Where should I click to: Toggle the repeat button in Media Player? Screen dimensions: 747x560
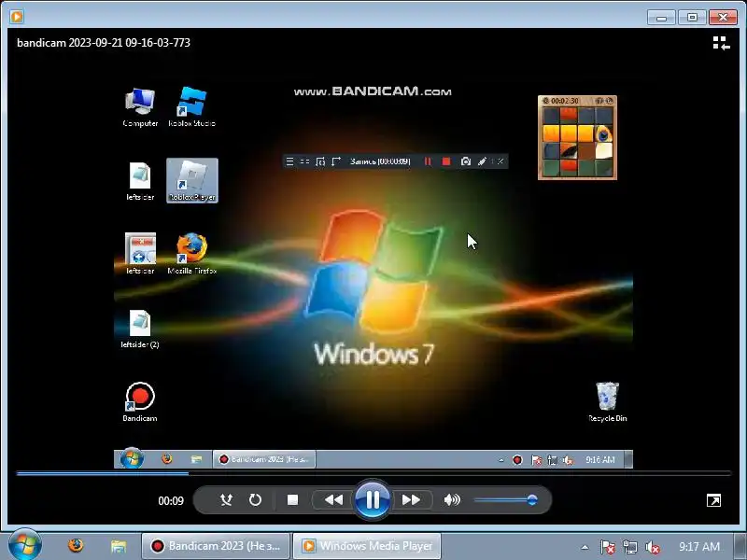(255, 499)
